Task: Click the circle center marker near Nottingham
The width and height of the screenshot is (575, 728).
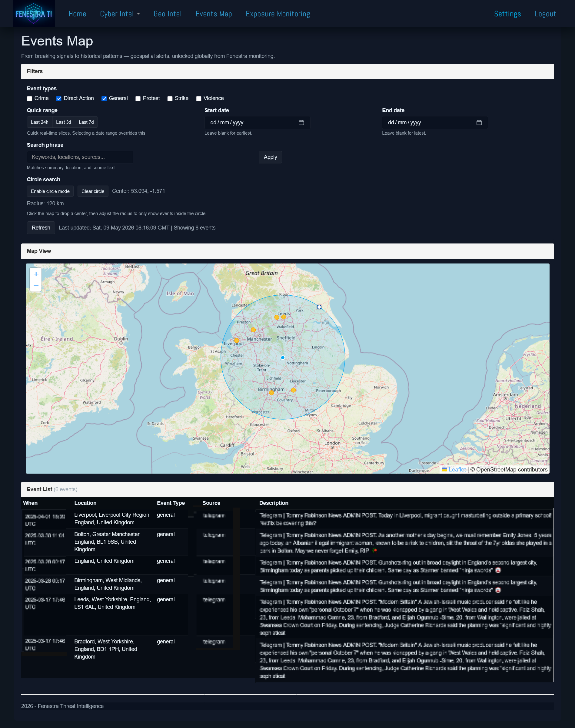Action: pyautogui.click(x=283, y=357)
